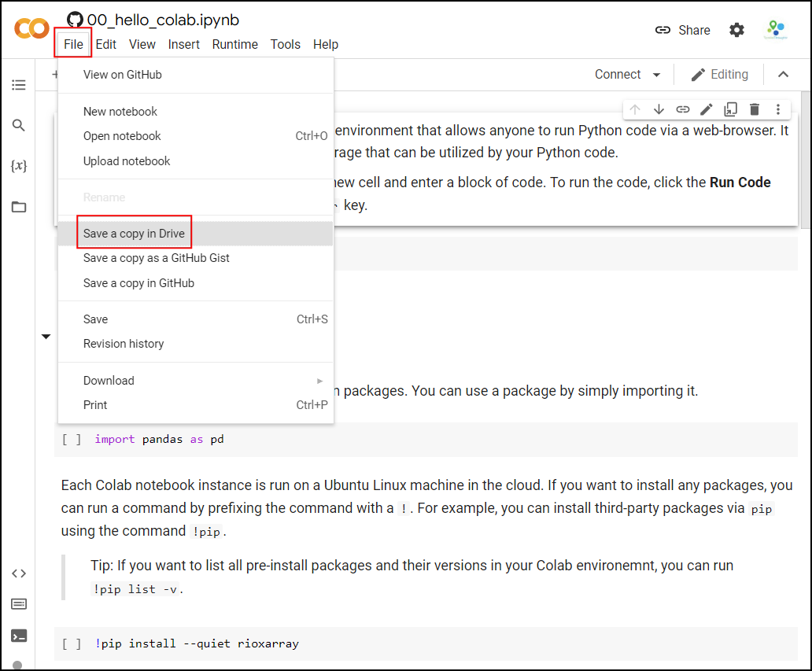The height and width of the screenshot is (671, 812).
Task: Click the cell link icon
Action: [x=682, y=109]
